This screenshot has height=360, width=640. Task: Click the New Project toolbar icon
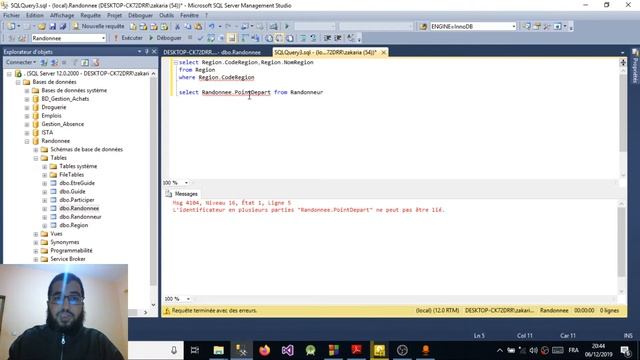tap(11, 26)
